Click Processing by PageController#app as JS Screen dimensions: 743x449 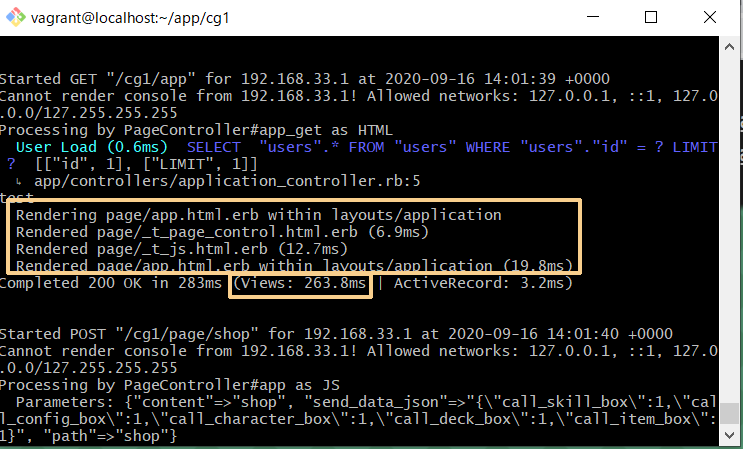tap(170, 385)
